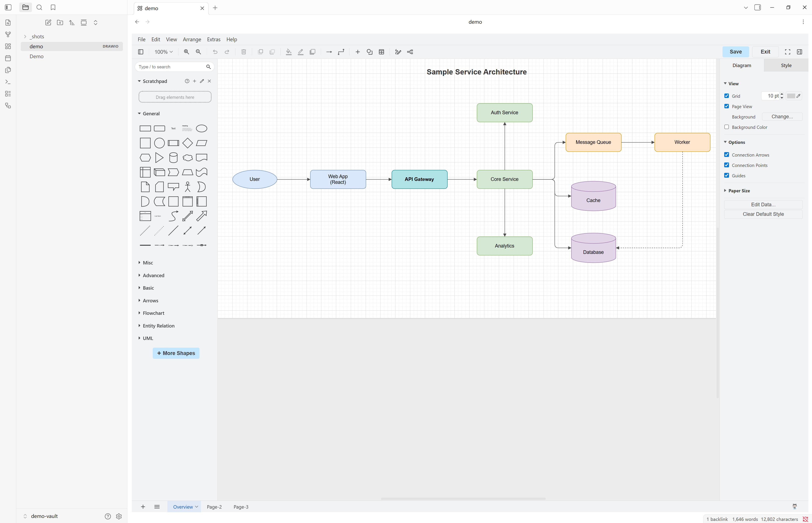
Task: Click the Undo arrow icon
Action: pos(215,52)
